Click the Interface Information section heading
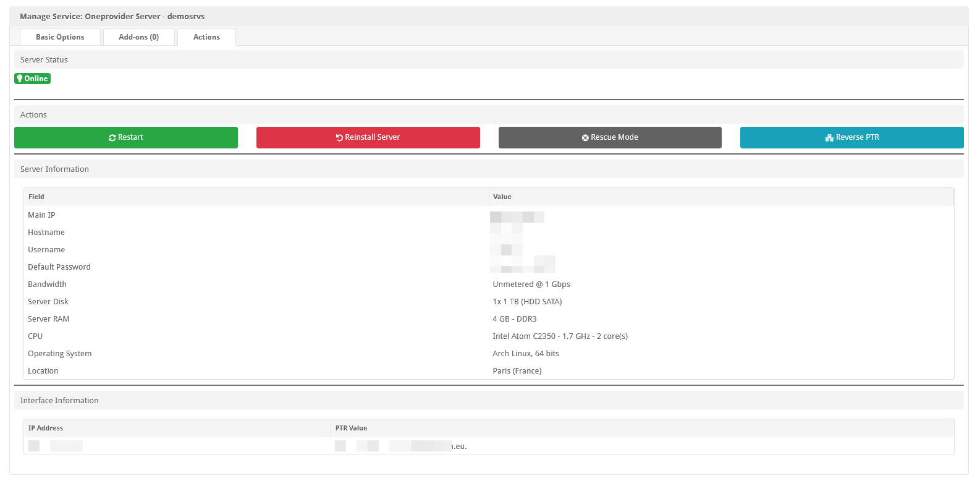The image size is (980, 496). [x=59, y=401]
